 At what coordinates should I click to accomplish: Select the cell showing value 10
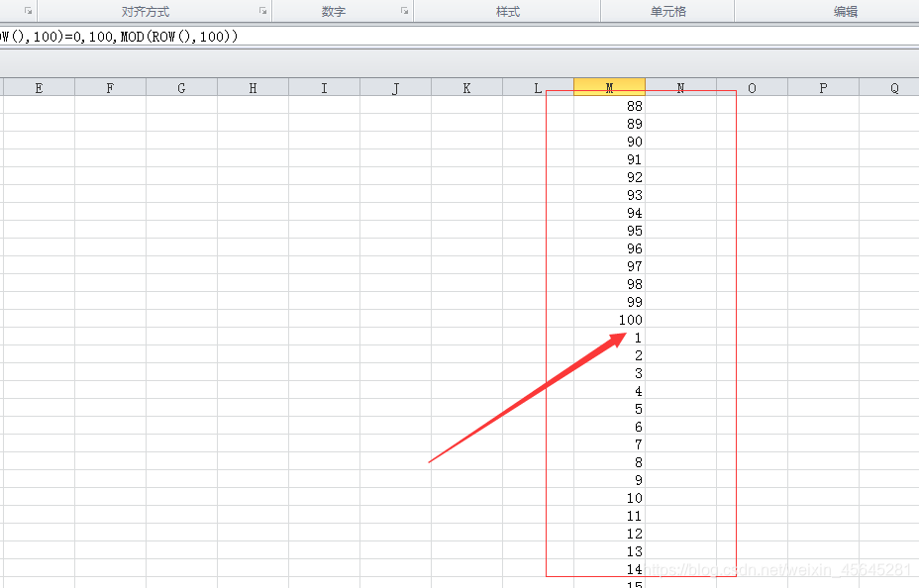(610, 497)
